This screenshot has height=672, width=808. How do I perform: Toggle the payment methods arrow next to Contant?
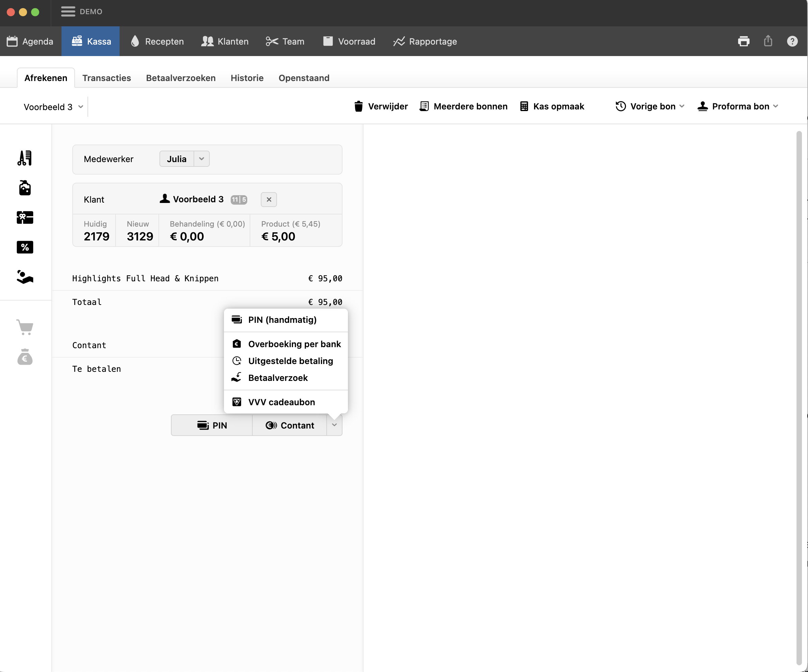pos(334,425)
